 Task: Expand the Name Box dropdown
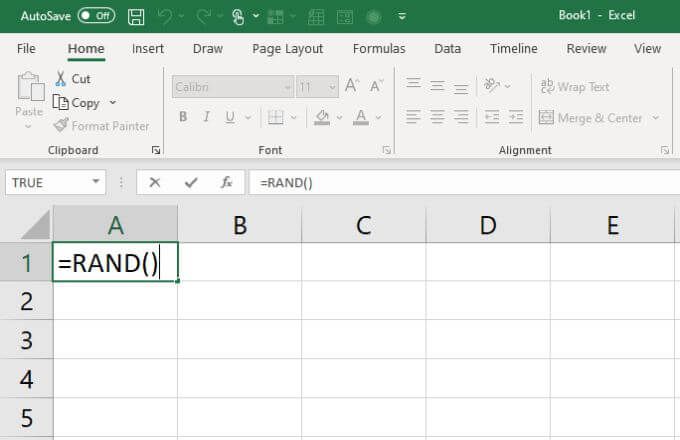[x=96, y=183]
